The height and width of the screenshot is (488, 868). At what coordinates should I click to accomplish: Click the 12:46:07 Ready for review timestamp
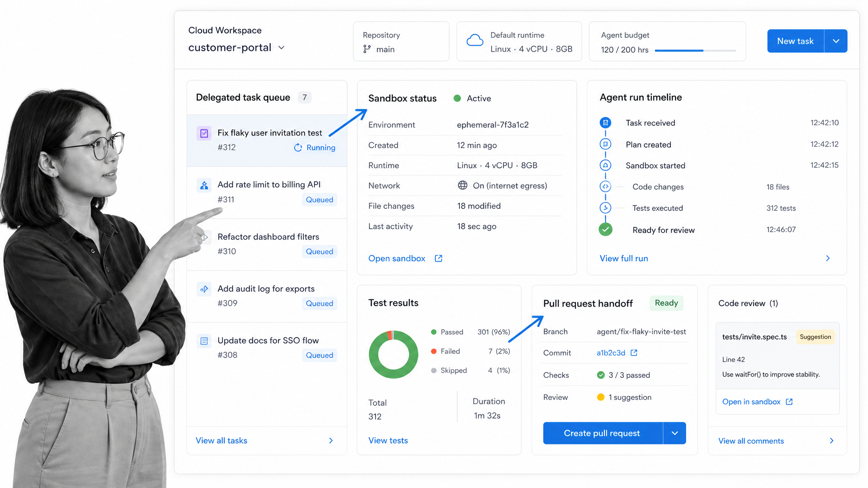click(781, 230)
